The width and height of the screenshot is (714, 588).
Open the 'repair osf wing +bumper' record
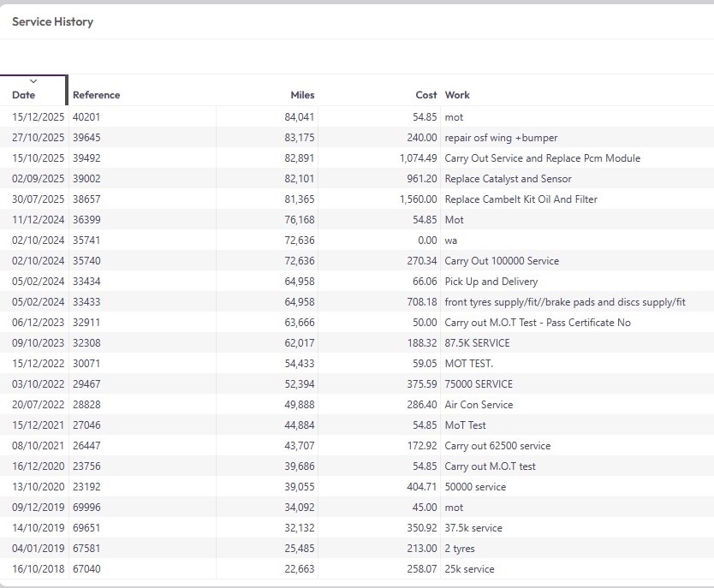tap(501, 138)
